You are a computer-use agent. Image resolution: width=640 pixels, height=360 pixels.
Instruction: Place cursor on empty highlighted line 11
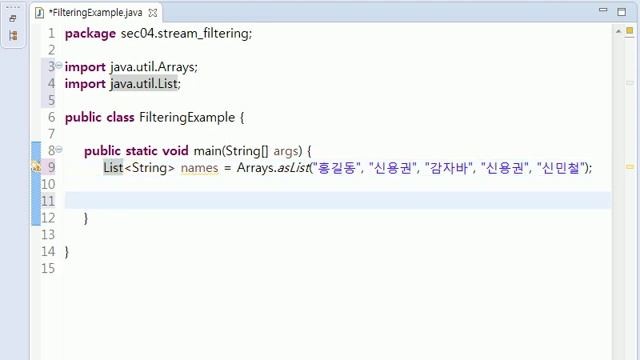coord(338,200)
